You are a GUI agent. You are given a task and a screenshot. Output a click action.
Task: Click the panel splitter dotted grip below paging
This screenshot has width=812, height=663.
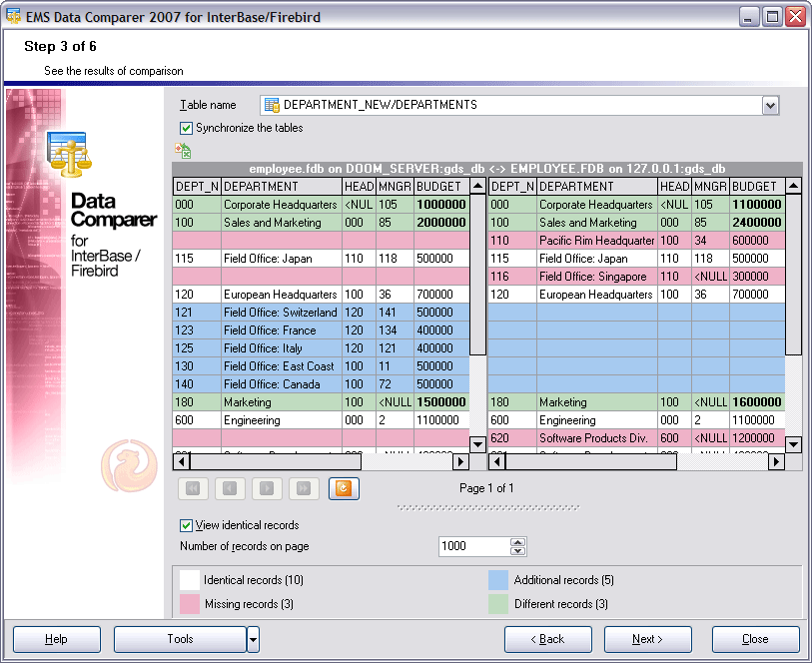[x=488, y=507]
